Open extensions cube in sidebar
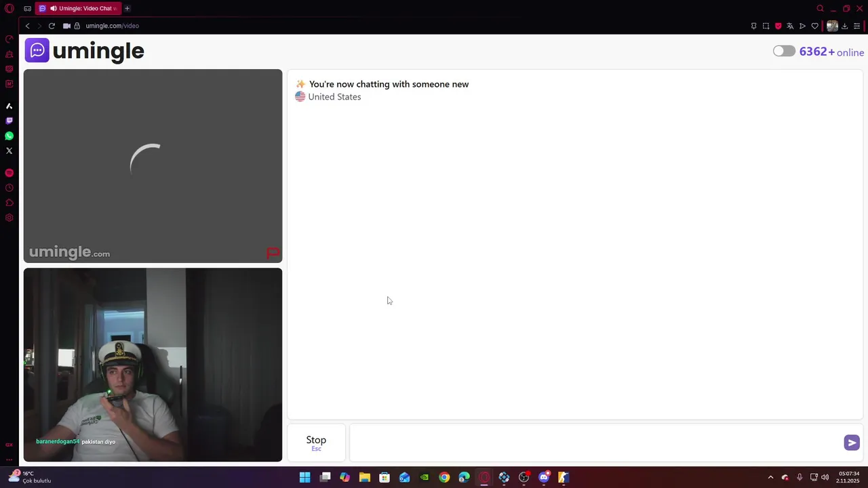Image resolution: width=868 pixels, height=488 pixels. [x=9, y=203]
